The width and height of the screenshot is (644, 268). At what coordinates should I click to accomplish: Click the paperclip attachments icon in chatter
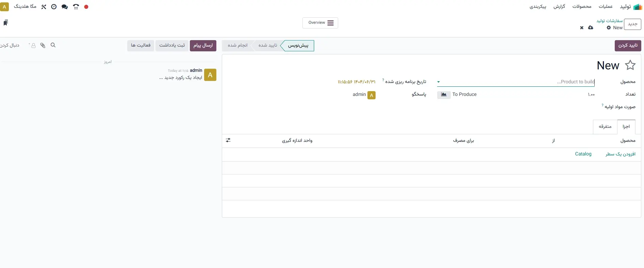[43, 45]
